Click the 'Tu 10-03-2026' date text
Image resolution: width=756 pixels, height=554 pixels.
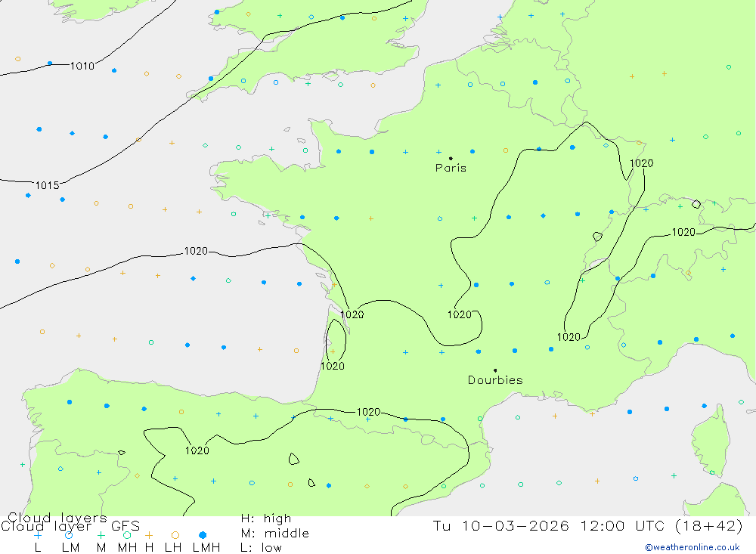point(501,525)
